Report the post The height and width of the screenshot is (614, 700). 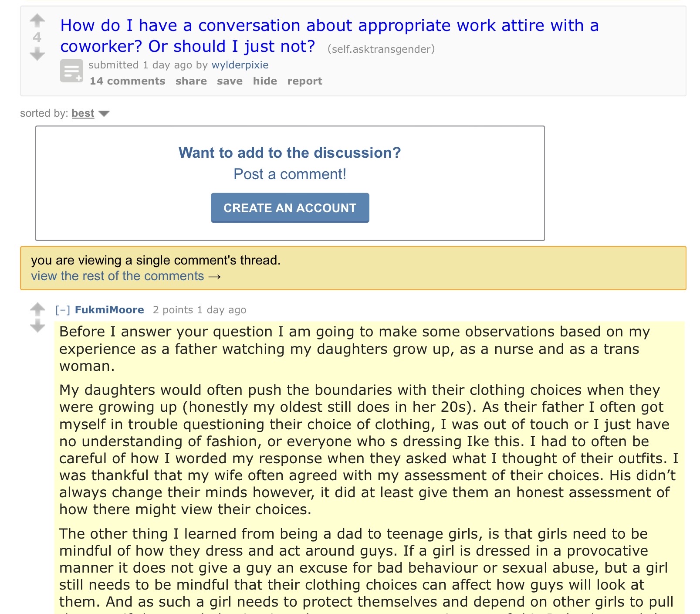[304, 81]
